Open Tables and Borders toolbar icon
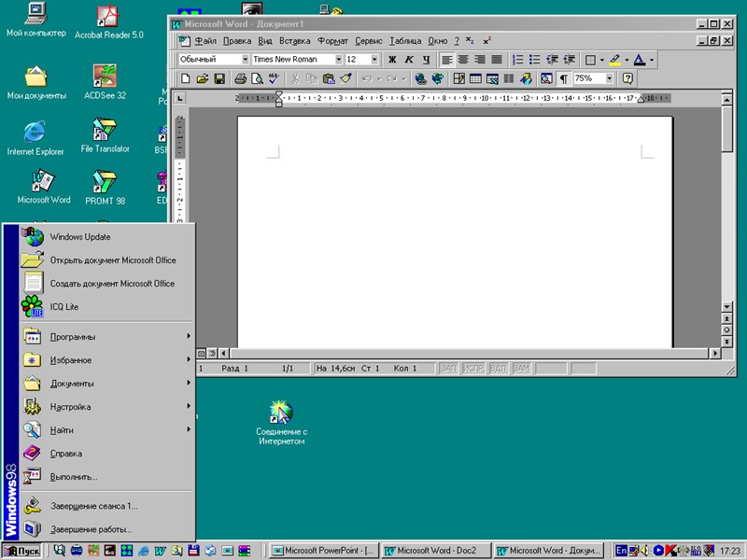This screenshot has height=560, width=747. pos(458,78)
